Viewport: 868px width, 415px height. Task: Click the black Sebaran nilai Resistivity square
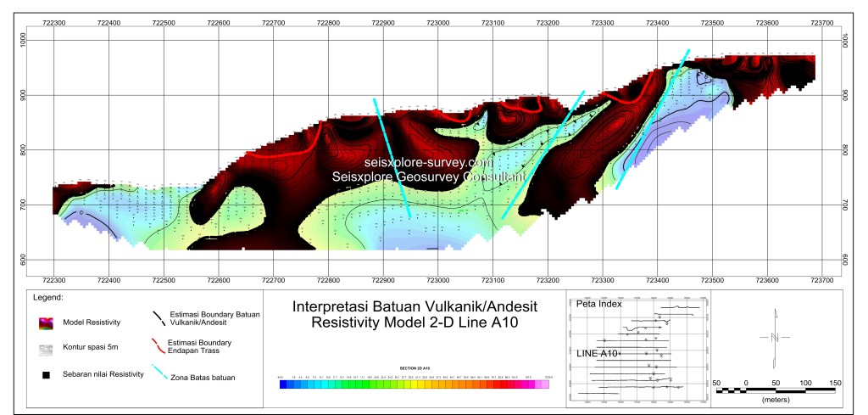tap(45, 374)
